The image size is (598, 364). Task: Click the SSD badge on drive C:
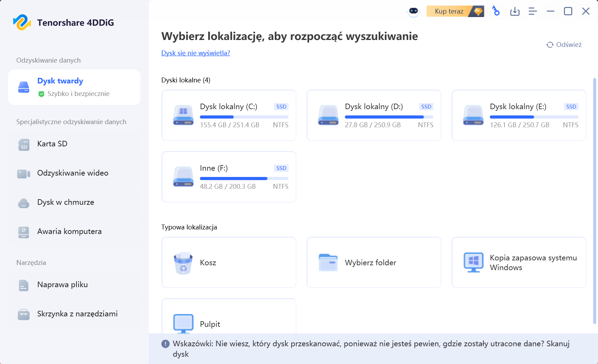[281, 107]
